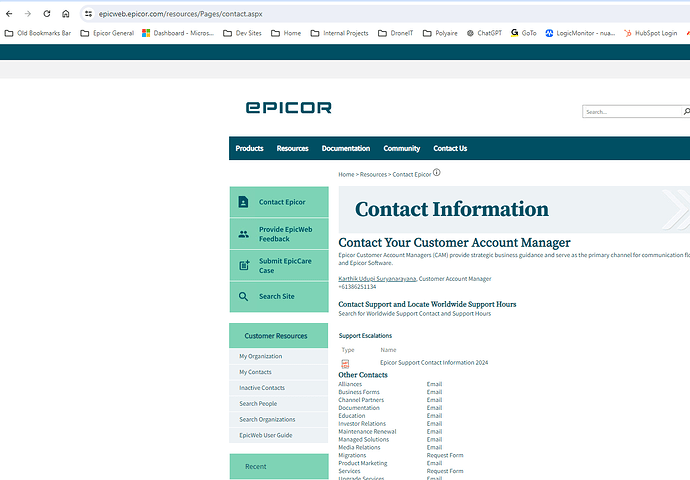Screen dimensions: 690x480
Task: Click the Email link for Maintenance Renewal
Action: [x=434, y=432]
